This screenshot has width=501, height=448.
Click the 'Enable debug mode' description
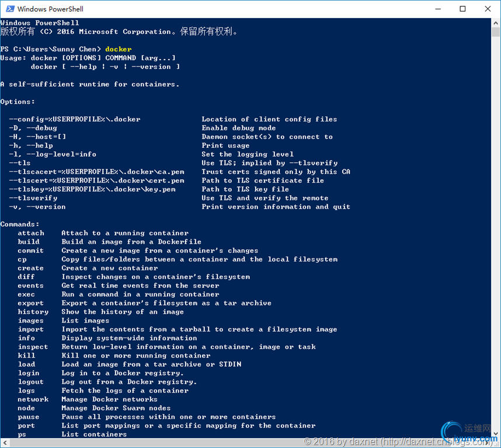coord(239,128)
